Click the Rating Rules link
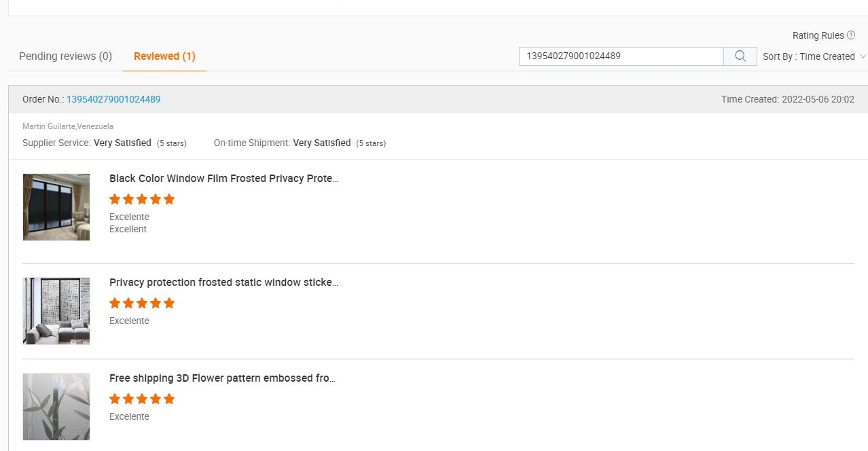 [818, 35]
